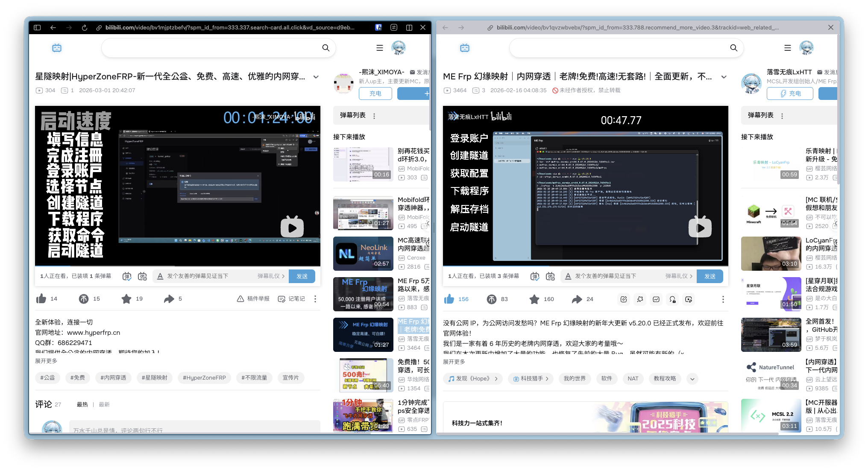This screenshot has width=868, height=471.
Task: Open hamburger menu in left window
Action: (x=379, y=48)
